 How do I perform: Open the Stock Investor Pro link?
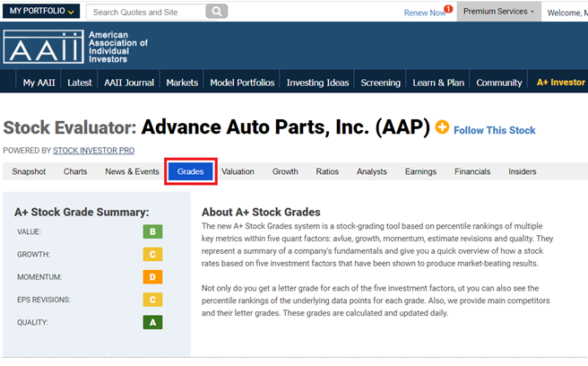tap(94, 151)
